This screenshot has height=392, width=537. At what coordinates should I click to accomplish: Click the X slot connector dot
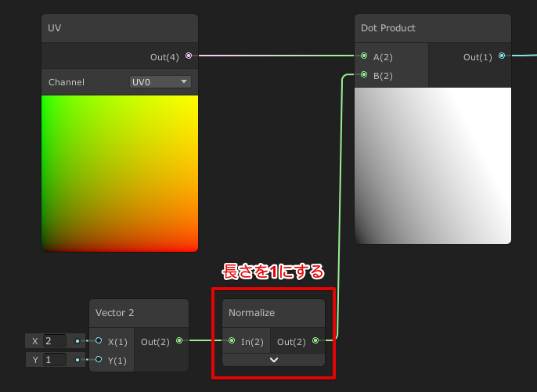click(x=77, y=341)
